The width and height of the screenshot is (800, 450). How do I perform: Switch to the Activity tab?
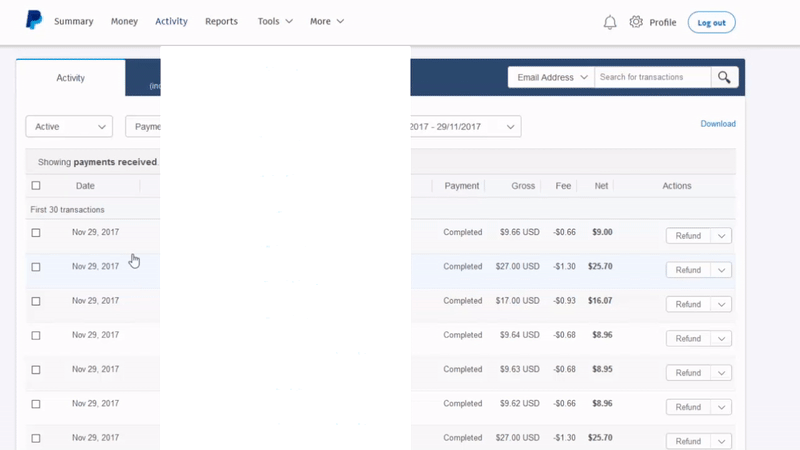point(70,78)
